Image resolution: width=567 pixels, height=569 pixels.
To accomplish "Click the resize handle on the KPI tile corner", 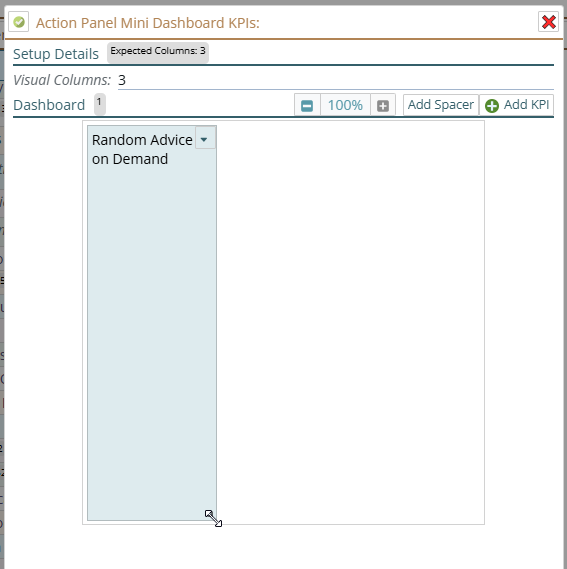I will pyautogui.click(x=213, y=518).
